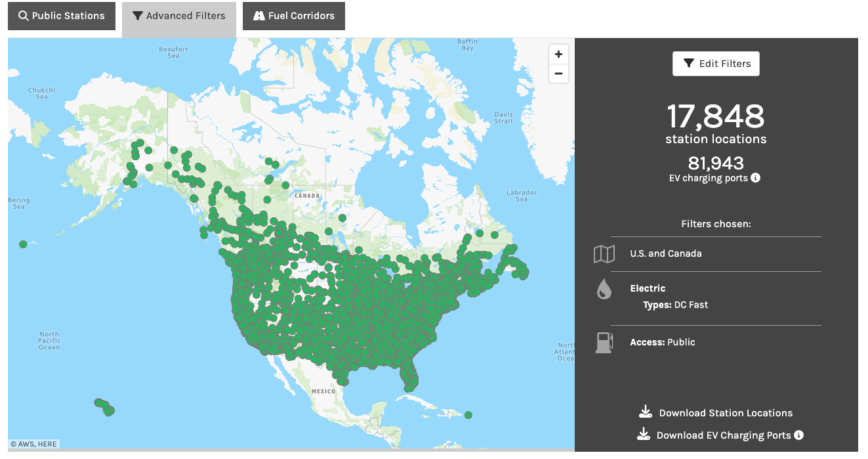
Task: Click the info icon next to EV charging ports count
Action: click(x=755, y=177)
